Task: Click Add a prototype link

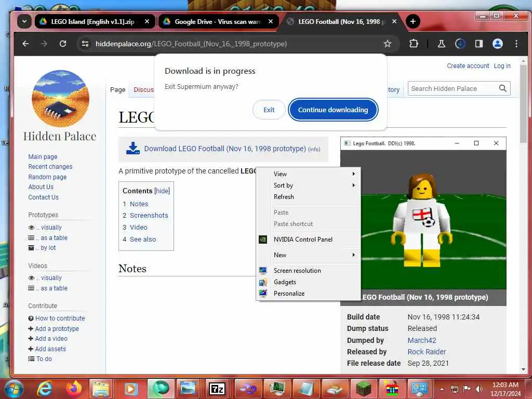Action: click(57, 329)
